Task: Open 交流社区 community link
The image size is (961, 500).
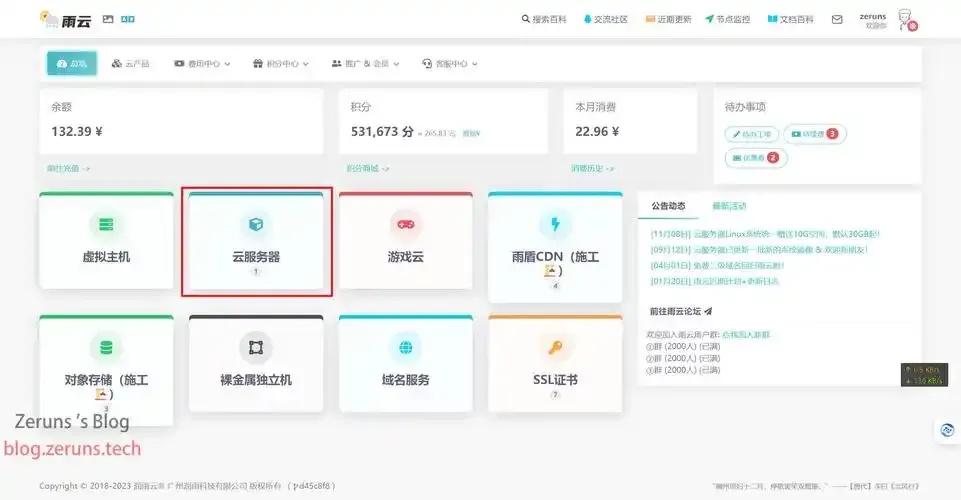Action: click(x=606, y=20)
